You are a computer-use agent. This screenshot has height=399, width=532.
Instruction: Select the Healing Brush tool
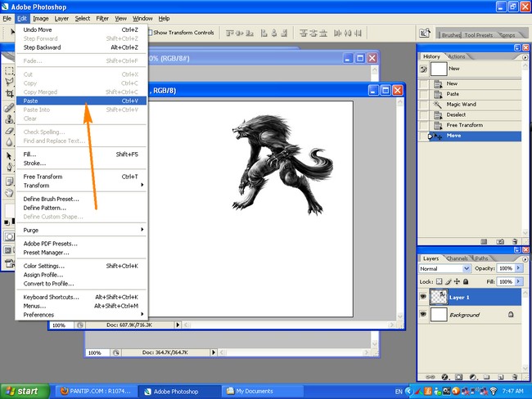pyautogui.click(x=9, y=108)
